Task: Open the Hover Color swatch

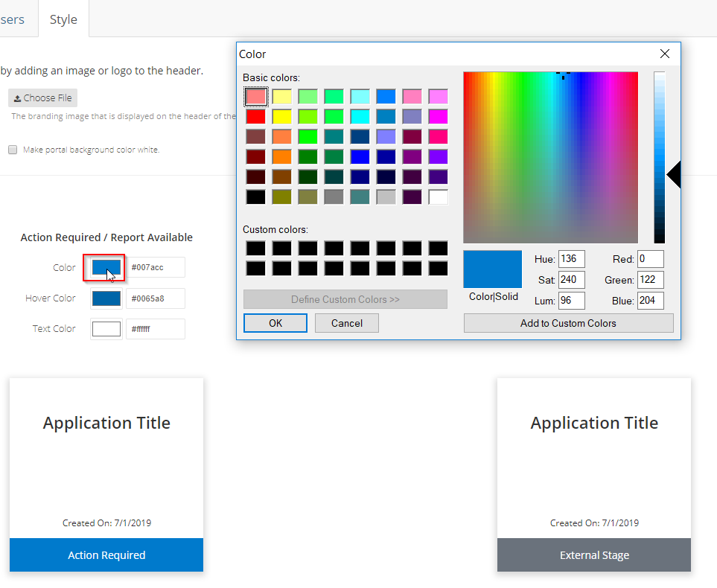Action: coord(106,298)
